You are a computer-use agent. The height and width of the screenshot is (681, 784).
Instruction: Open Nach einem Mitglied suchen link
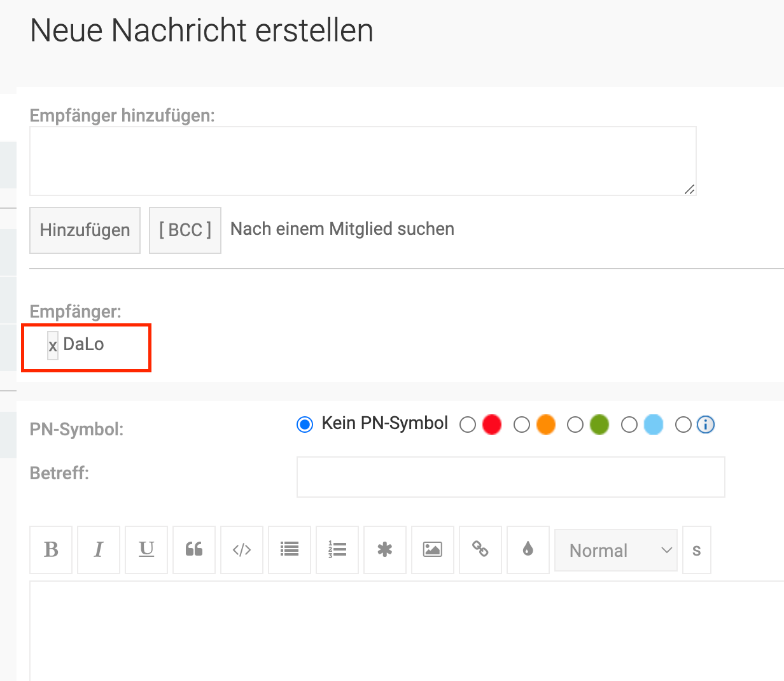[x=342, y=229]
